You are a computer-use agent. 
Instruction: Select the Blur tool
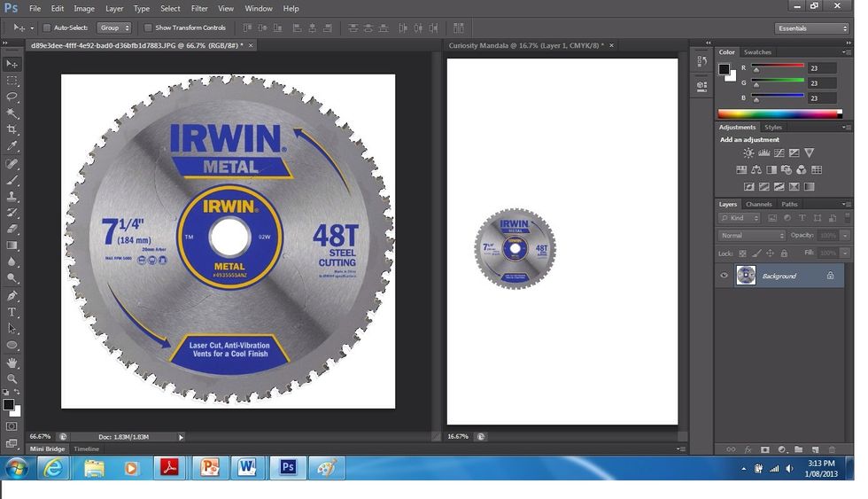pos(12,261)
